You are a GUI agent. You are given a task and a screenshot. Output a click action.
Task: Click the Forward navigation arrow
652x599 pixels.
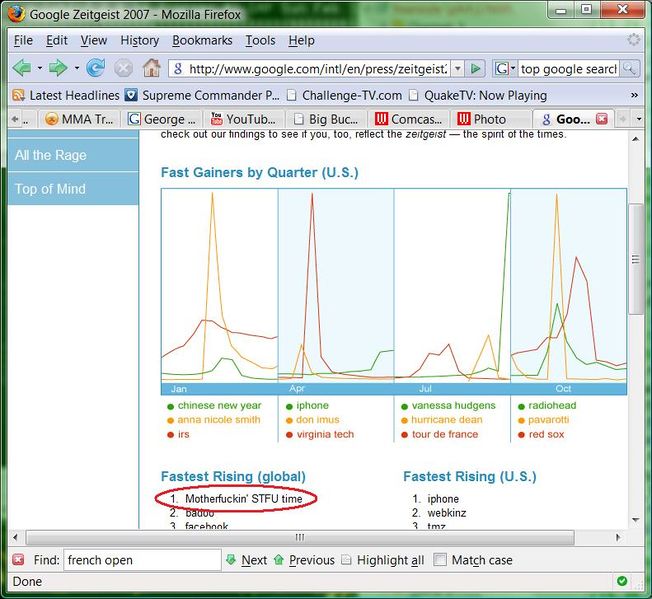click(x=58, y=68)
